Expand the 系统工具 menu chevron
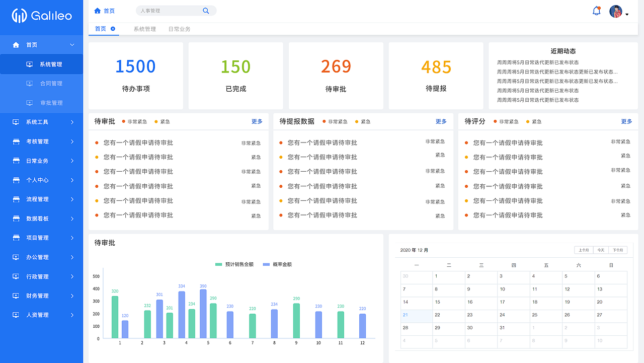644x363 pixels. [x=72, y=122]
